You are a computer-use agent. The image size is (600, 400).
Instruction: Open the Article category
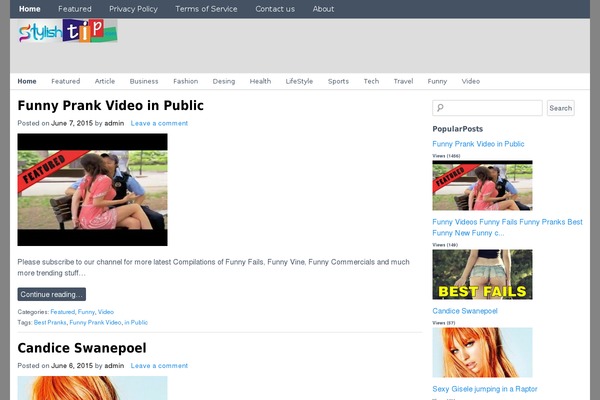(x=105, y=81)
